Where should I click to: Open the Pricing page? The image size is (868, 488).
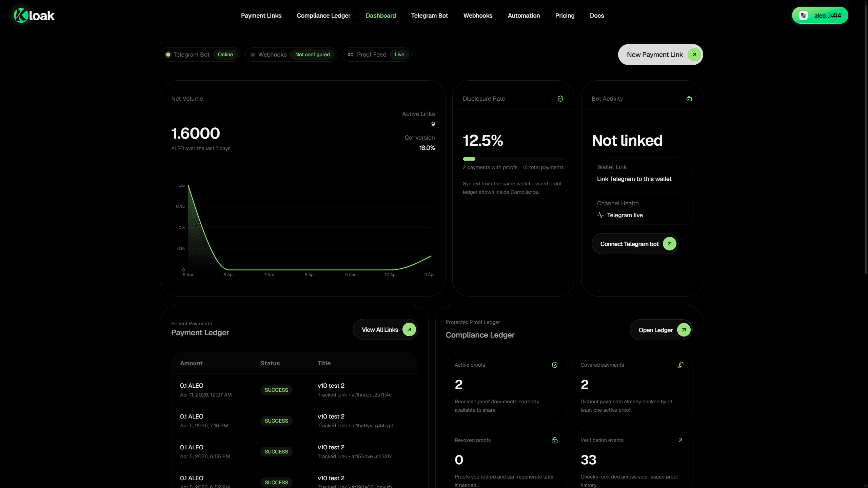tap(565, 16)
